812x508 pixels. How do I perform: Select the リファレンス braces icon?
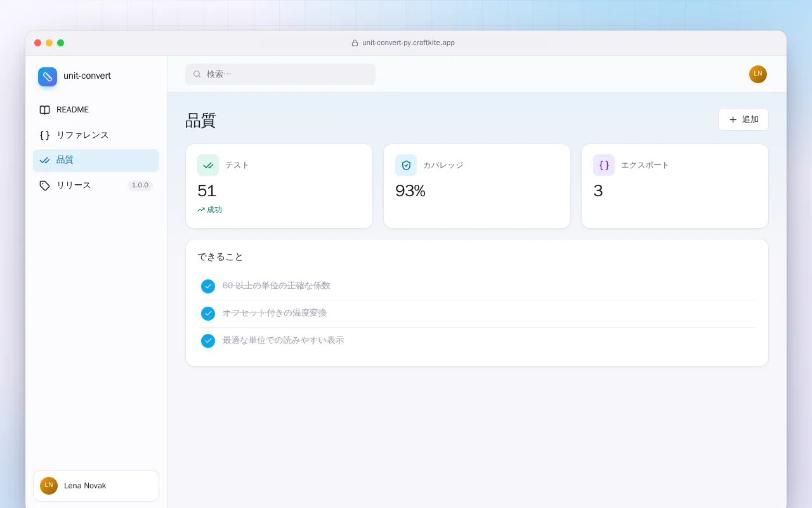44,135
